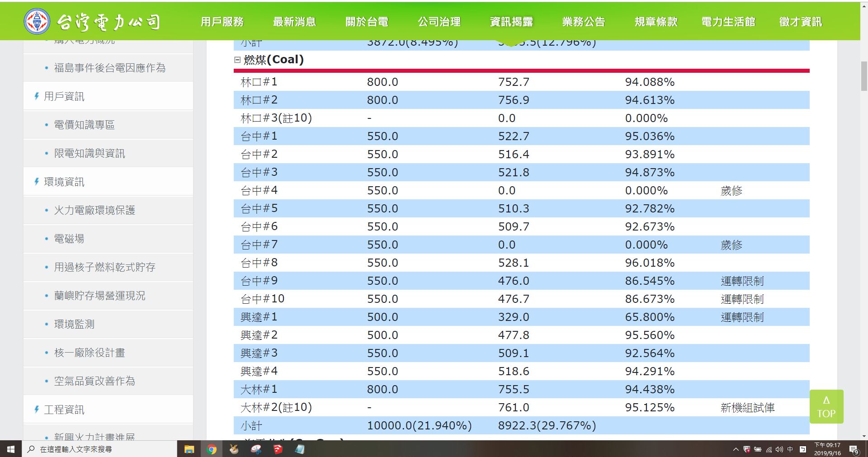868x457 pixels.
Task: Select the 台中#5 row name
Action: tap(259, 208)
